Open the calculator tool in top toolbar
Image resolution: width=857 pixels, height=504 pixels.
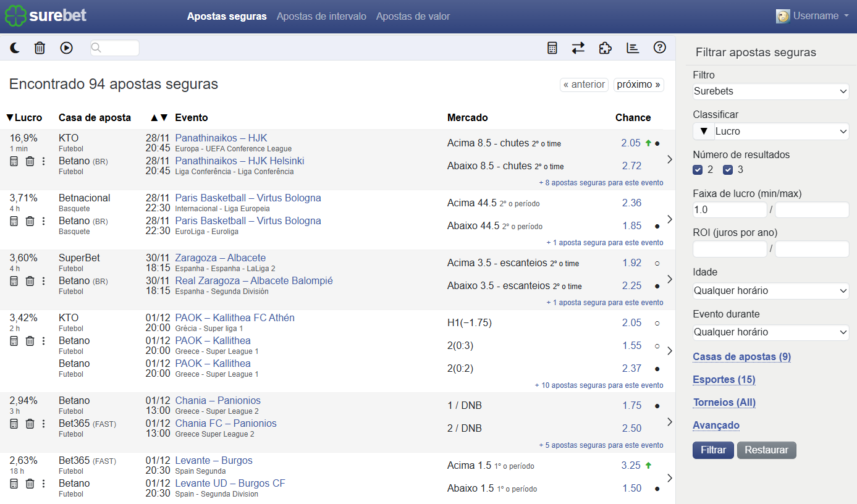pyautogui.click(x=552, y=48)
